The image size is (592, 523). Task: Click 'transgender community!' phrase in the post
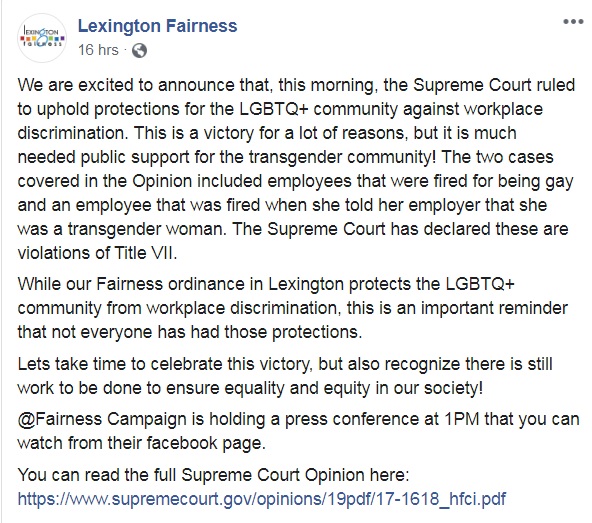point(342,157)
